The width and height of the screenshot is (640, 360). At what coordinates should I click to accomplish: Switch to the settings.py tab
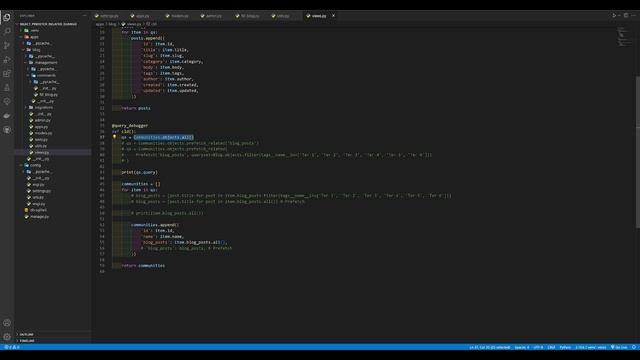coord(107,16)
